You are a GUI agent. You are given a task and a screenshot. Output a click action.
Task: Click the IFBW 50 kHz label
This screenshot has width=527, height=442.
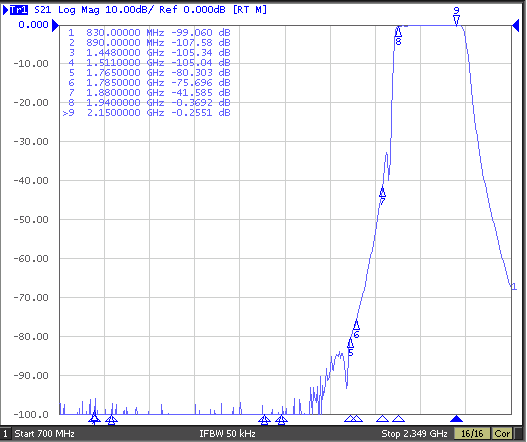point(227,434)
